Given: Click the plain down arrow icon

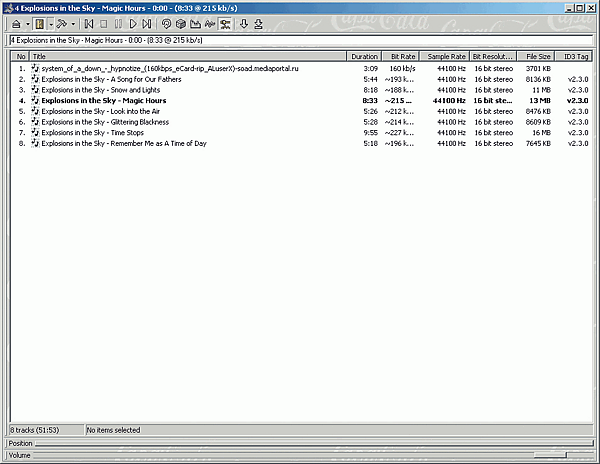Looking at the screenshot, I should point(244,24).
